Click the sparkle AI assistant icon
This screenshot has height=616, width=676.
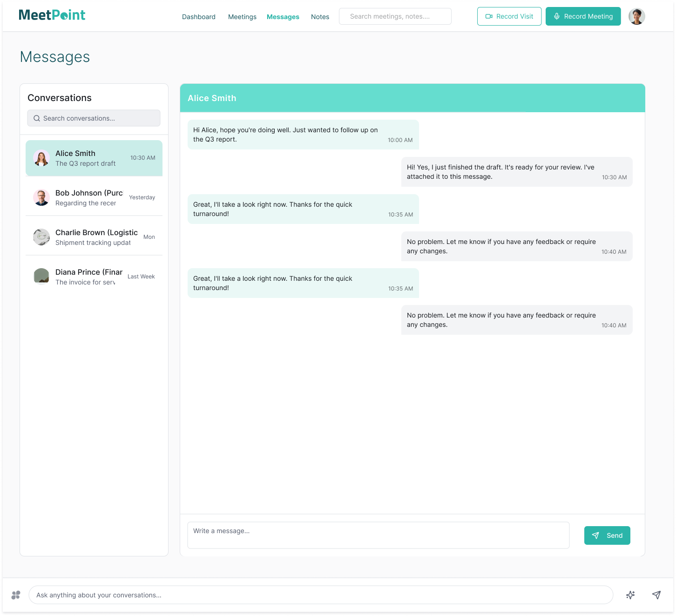click(630, 595)
